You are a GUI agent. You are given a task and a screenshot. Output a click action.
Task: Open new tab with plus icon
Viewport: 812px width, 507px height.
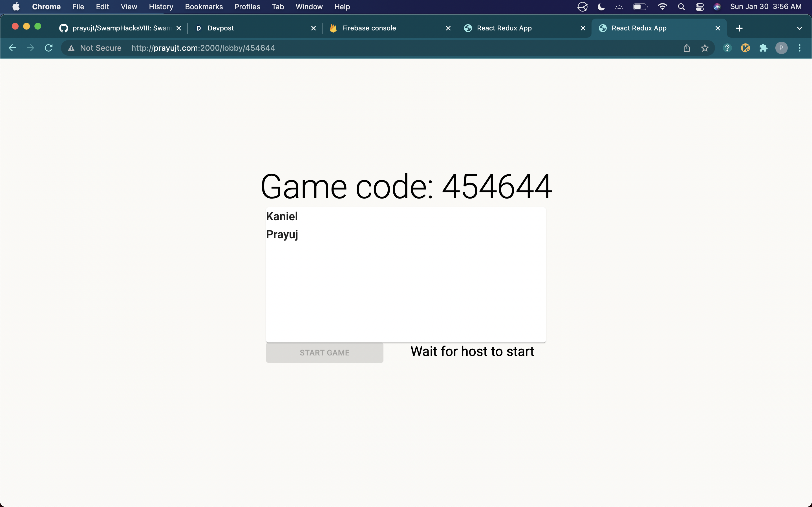[x=739, y=28]
